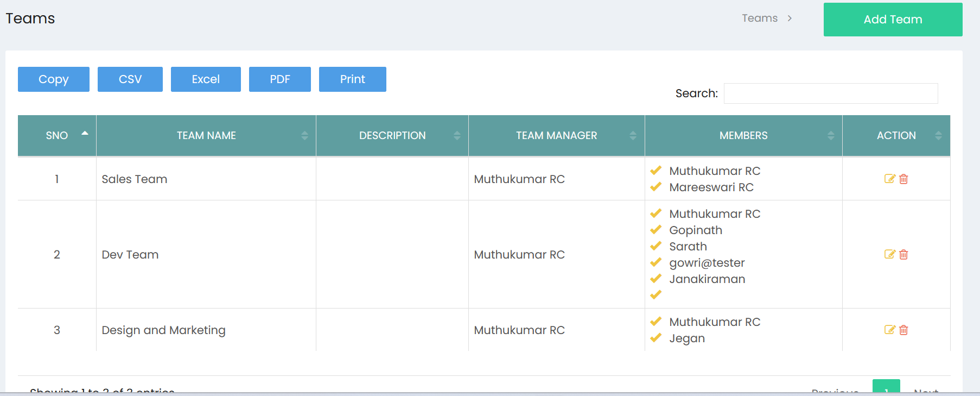
Task: Export the table to Excel
Action: [x=206, y=79]
